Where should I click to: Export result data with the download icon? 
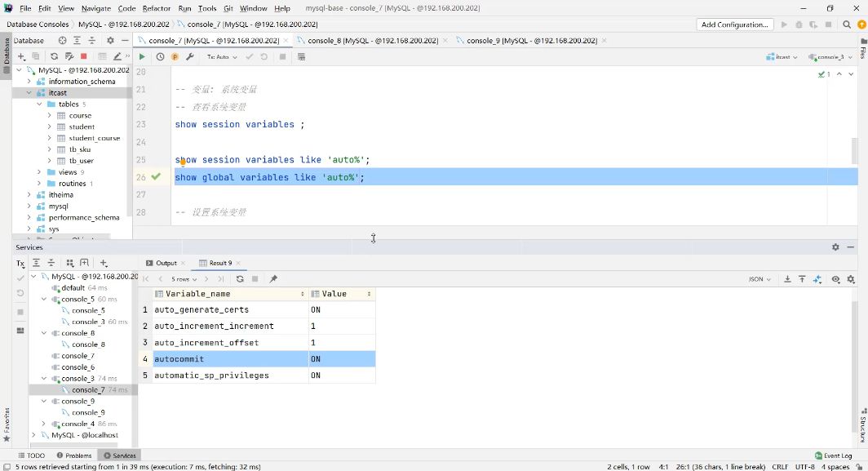[787, 279]
